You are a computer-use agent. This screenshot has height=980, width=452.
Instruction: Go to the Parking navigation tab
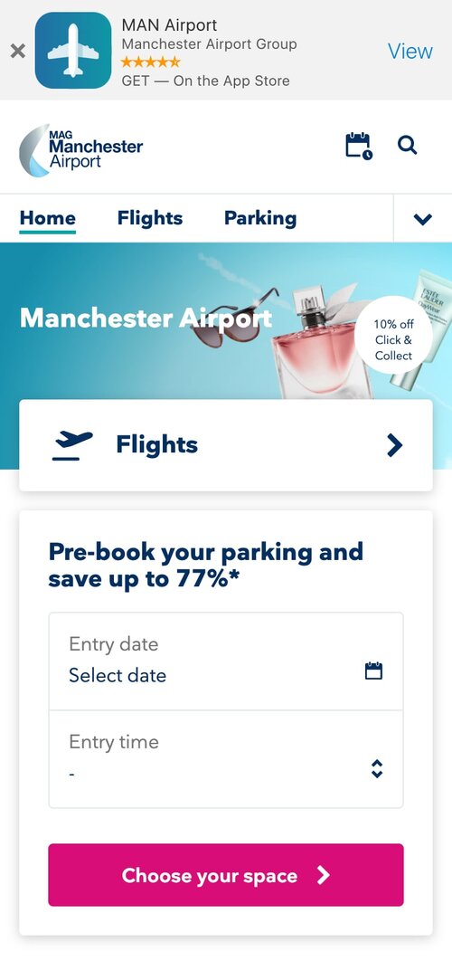click(260, 218)
